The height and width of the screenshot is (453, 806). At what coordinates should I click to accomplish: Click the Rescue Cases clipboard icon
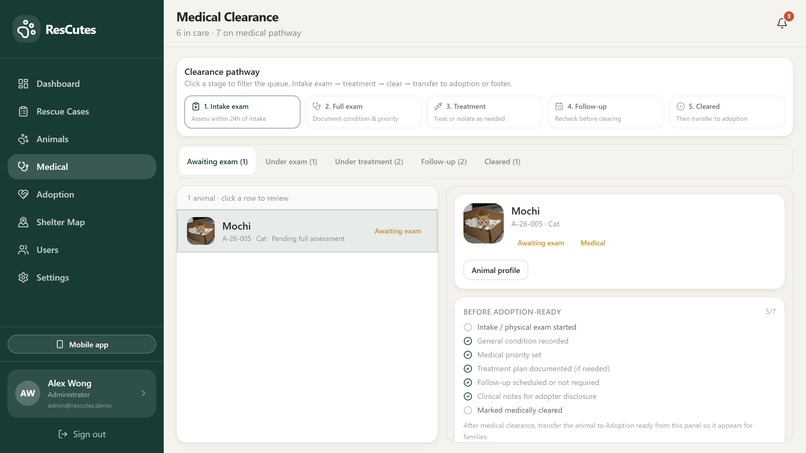[x=23, y=112]
